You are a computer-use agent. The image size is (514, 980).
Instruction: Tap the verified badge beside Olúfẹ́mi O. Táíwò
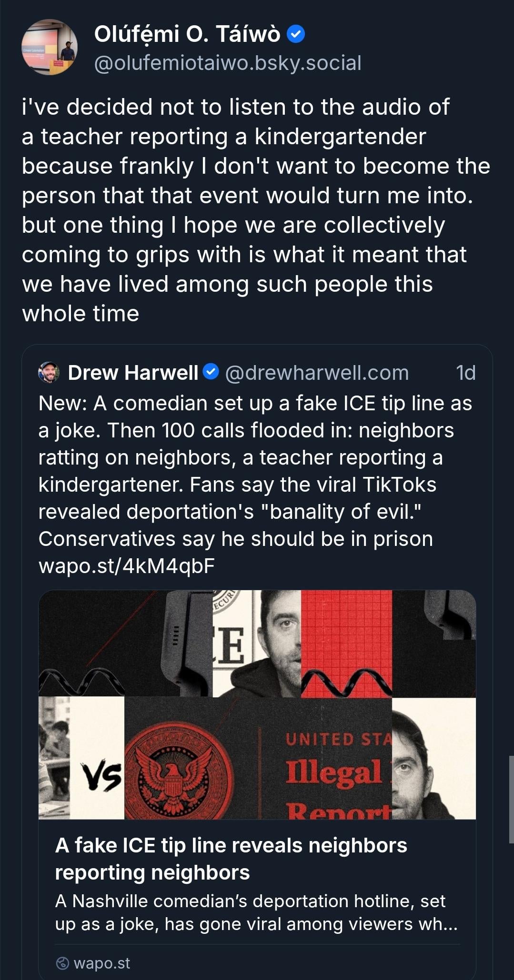[296, 34]
